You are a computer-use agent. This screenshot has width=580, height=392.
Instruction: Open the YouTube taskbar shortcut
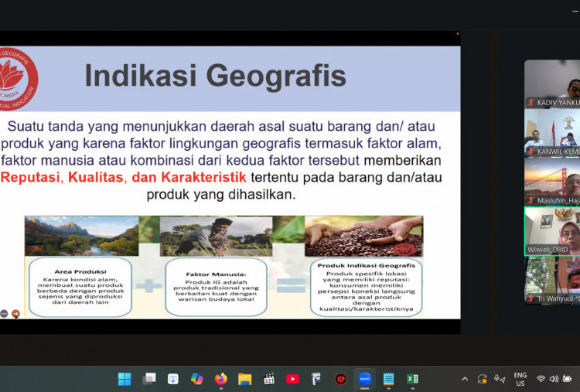pyautogui.click(x=292, y=379)
